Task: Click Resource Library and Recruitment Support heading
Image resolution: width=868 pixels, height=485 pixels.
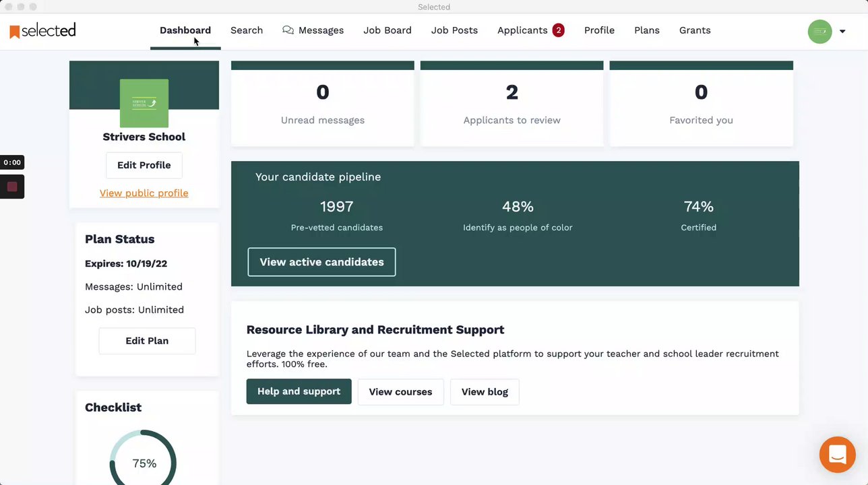Action: point(375,330)
